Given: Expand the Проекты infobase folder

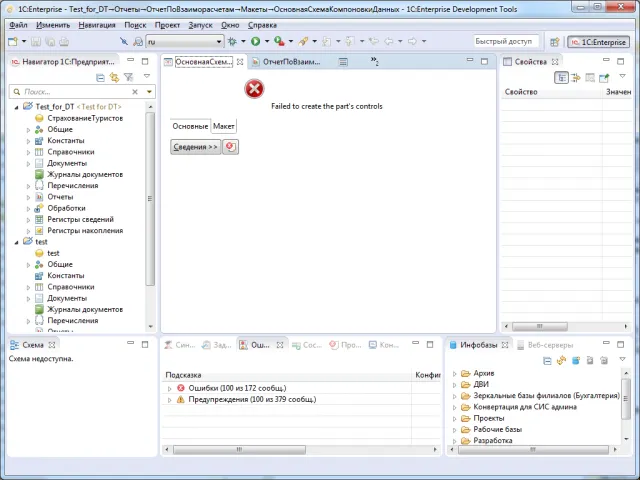Looking at the screenshot, I should coord(454,418).
